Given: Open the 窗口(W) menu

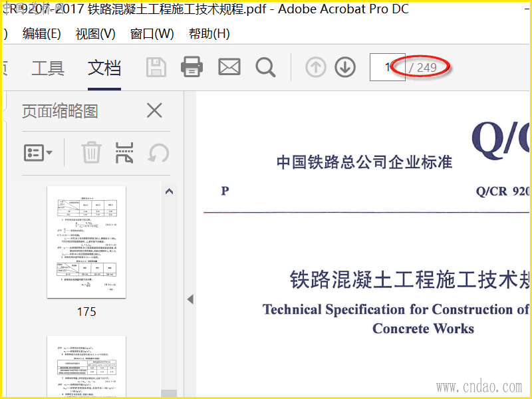Looking at the screenshot, I should [152, 34].
